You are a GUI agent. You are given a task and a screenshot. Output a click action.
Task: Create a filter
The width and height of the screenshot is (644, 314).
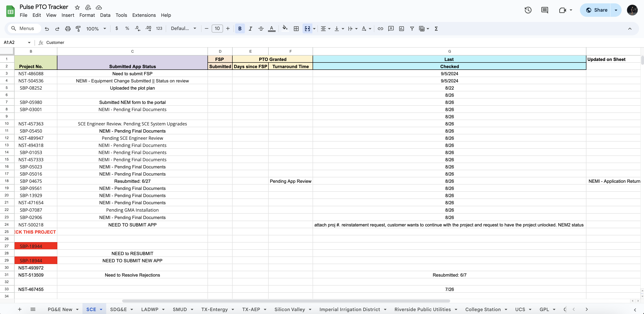tap(412, 29)
